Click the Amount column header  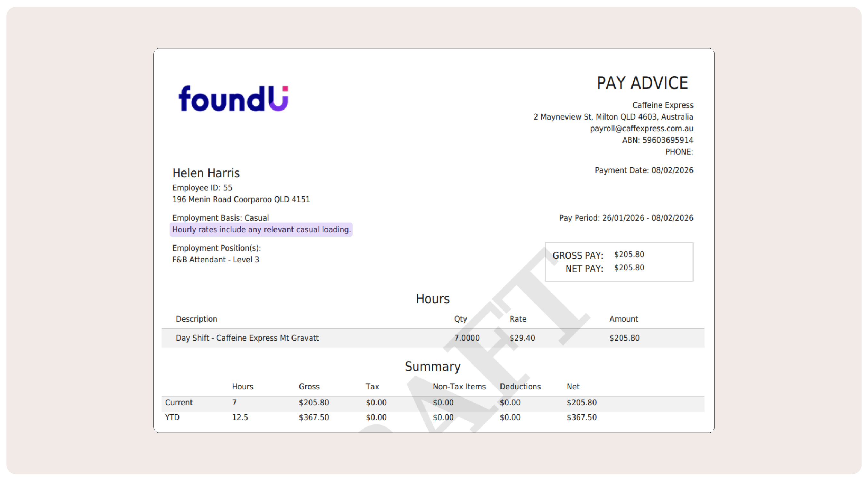click(623, 319)
